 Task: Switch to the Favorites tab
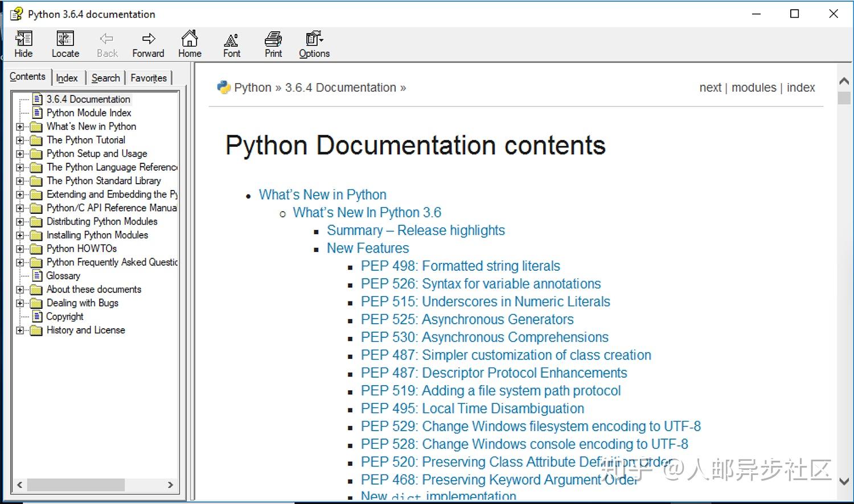point(148,77)
